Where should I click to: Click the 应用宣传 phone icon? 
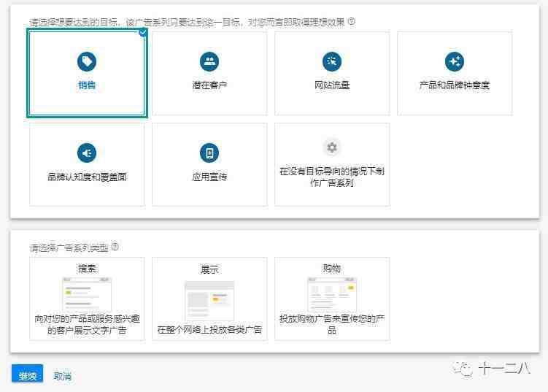click(209, 153)
